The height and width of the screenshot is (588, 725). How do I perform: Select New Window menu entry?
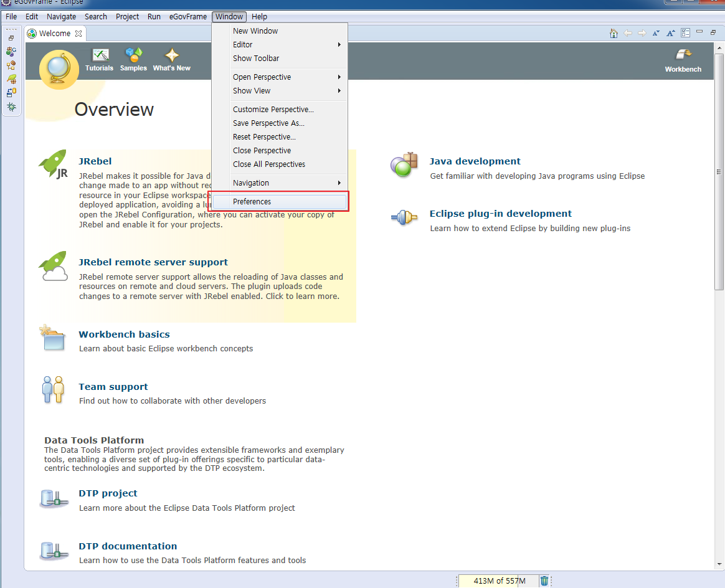pos(280,31)
